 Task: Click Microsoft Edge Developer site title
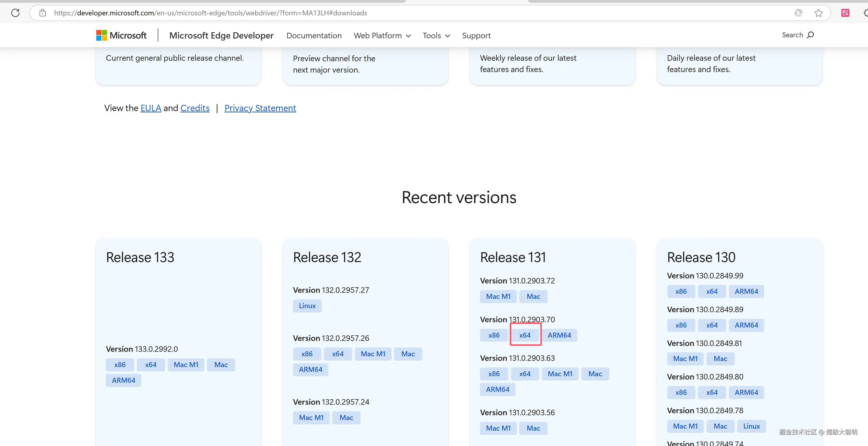(221, 35)
